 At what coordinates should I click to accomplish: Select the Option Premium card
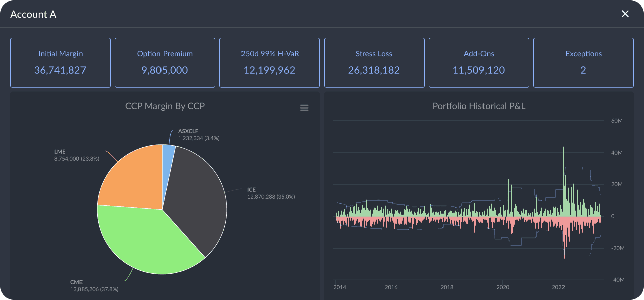(x=165, y=63)
